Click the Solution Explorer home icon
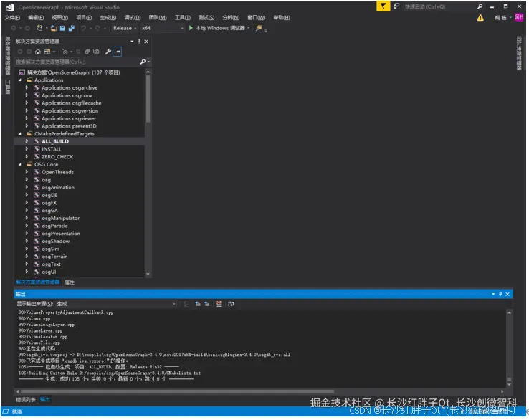Image resolution: width=529 pixels, height=420 pixels. (x=38, y=52)
